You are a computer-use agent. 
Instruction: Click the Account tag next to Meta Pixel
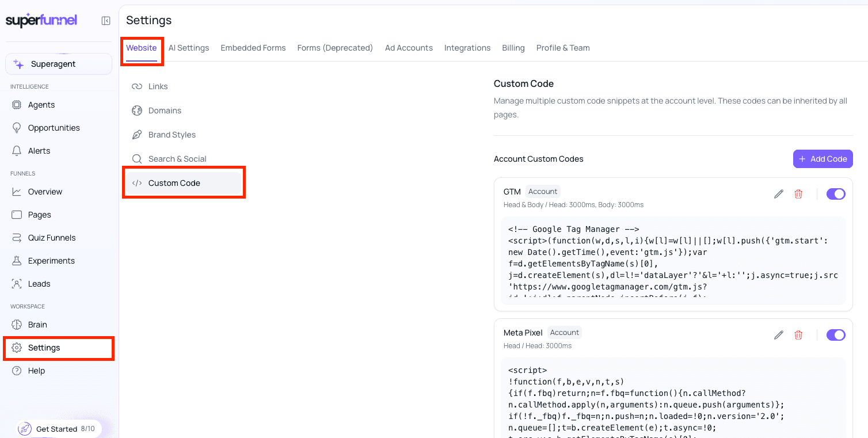pyautogui.click(x=564, y=333)
